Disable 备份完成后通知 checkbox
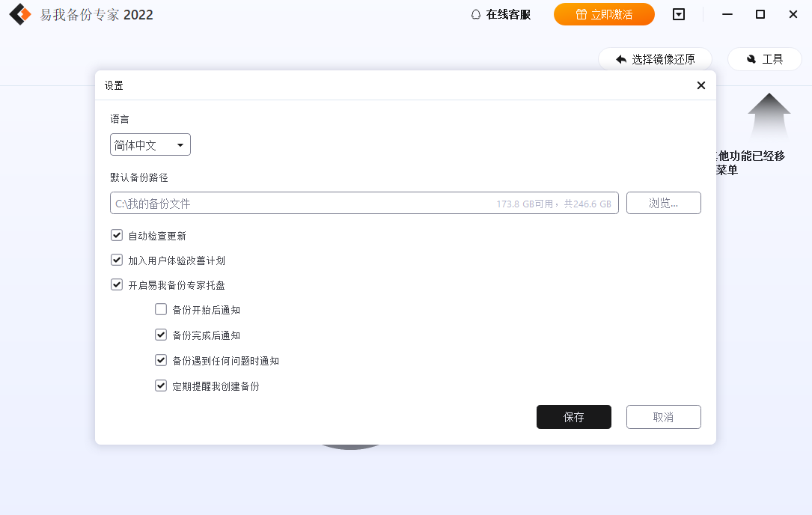The height and width of the screenshot is (515, 812). pyautogui.click(x=161, y=335)
